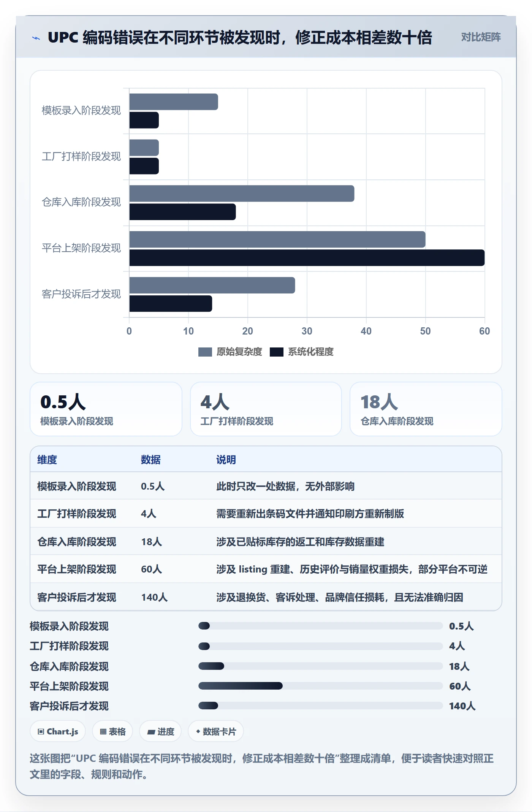Click 模板录入阶段发现 原始复杂度 bar in chart
This screenshot has height=812, width=532.
click(x=174, y=102)
